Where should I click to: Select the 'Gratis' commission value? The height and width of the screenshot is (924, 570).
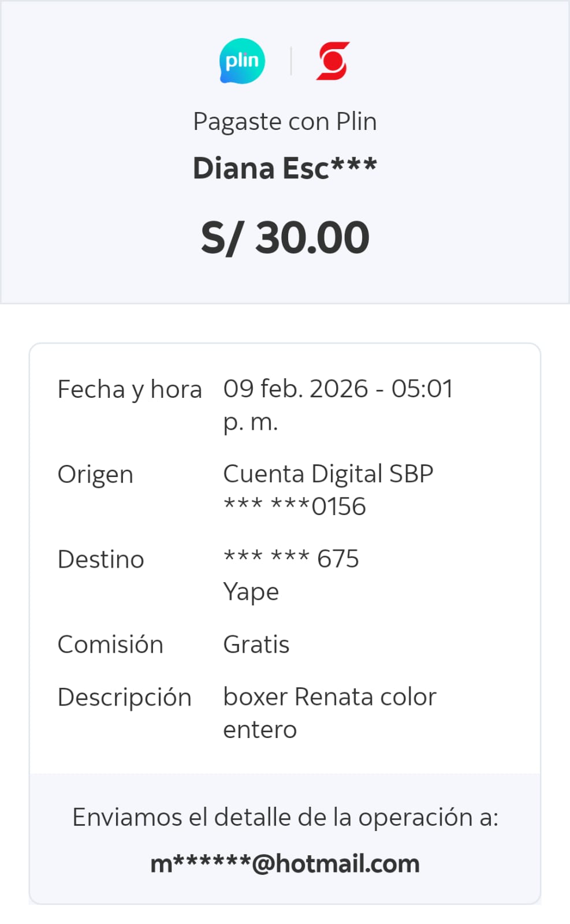tap(256, 644)
